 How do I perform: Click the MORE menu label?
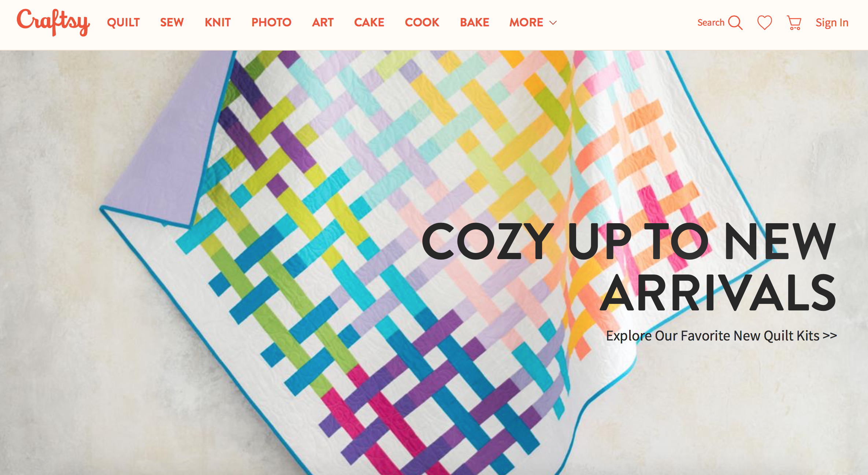pyautogui.click(x=526, y=22)
